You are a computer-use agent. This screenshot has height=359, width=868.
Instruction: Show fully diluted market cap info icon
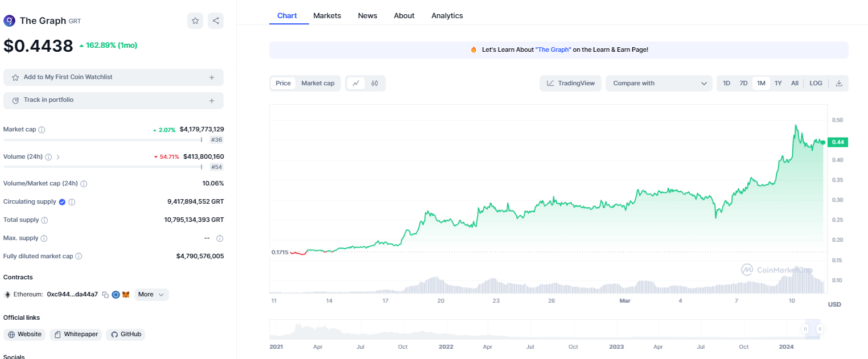79,257
